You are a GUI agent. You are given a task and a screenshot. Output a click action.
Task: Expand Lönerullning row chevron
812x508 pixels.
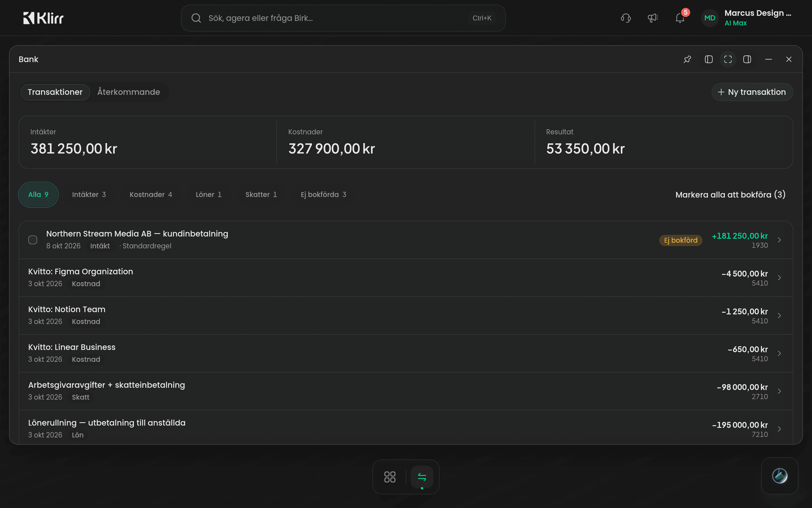[x=779, y=429]
